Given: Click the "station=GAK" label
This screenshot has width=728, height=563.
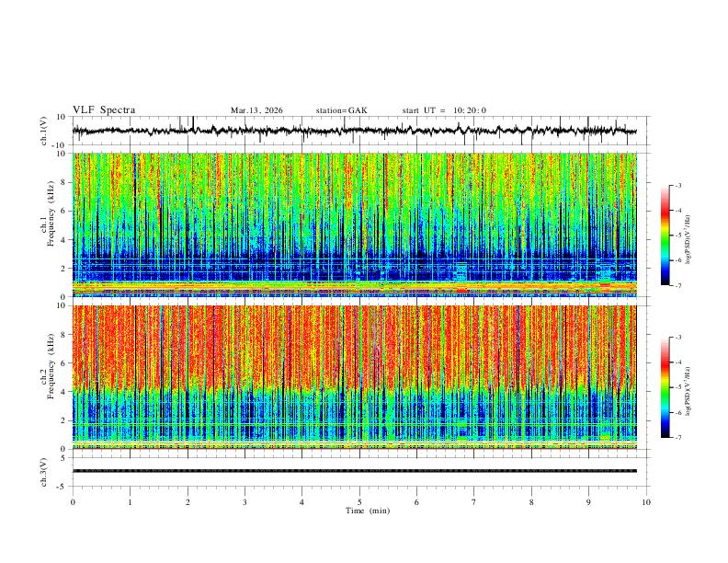Looking at the screenshot, I should click(342, 110).
